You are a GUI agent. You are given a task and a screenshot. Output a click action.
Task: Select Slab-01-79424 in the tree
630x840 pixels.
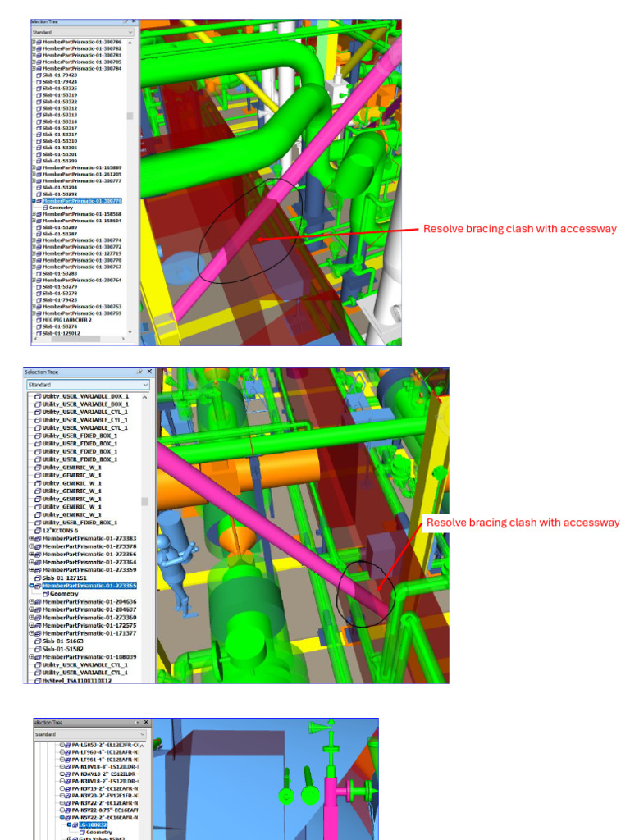[59, 82]
